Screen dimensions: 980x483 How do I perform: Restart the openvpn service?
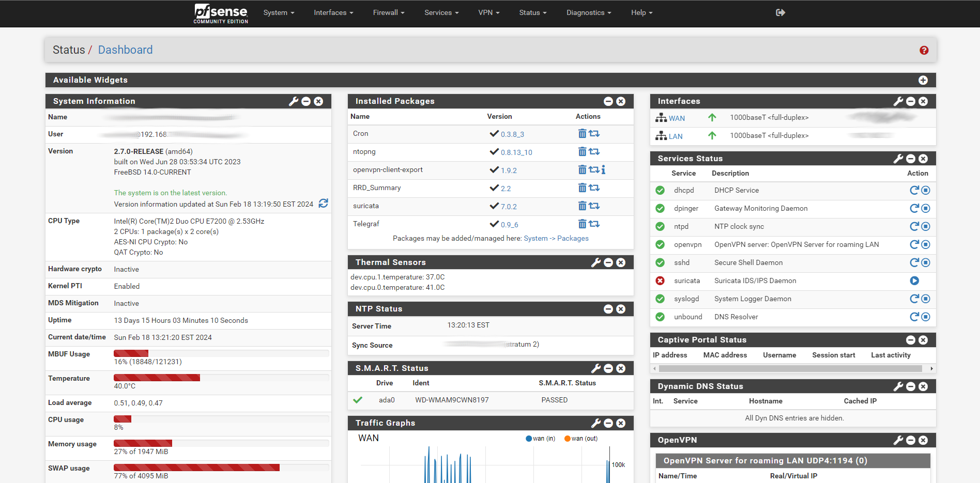point(914,244)
